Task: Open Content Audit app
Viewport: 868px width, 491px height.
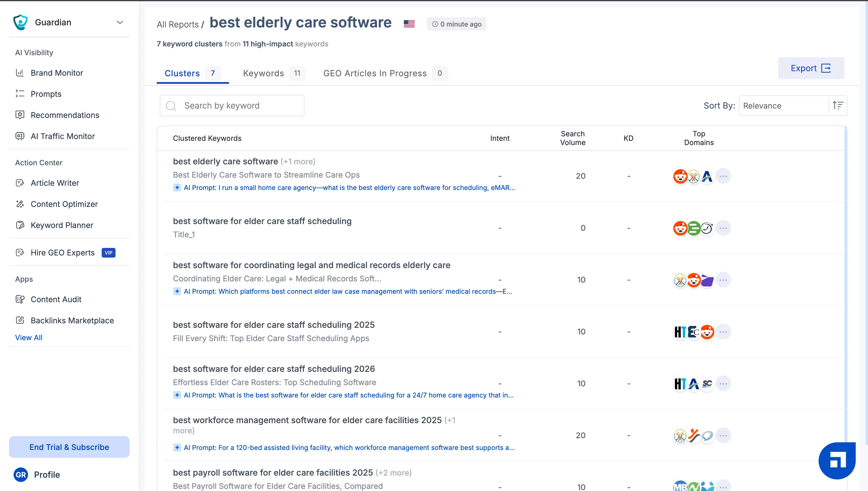Action: [56, 299]
